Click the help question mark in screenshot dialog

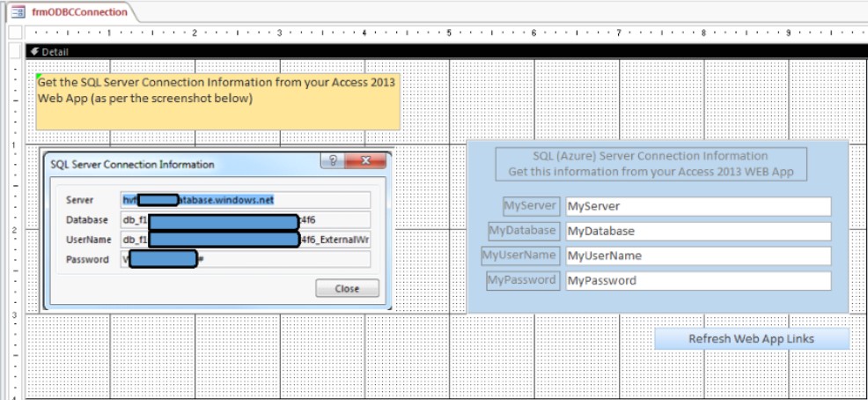pos(334,161)
